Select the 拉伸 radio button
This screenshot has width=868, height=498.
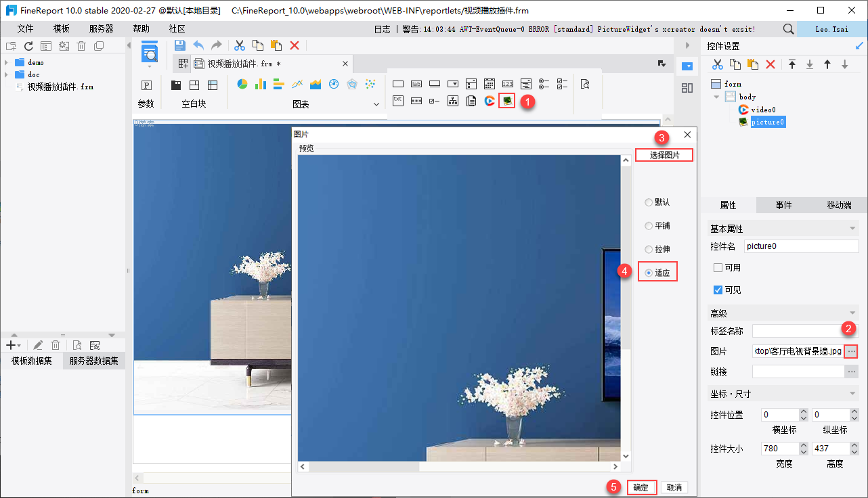coord(649,249)
